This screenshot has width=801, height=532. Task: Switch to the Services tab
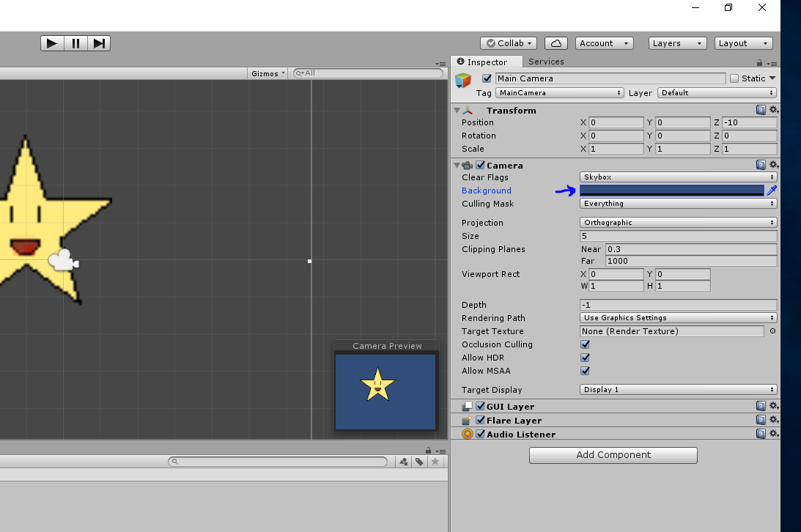pos(546,62)
